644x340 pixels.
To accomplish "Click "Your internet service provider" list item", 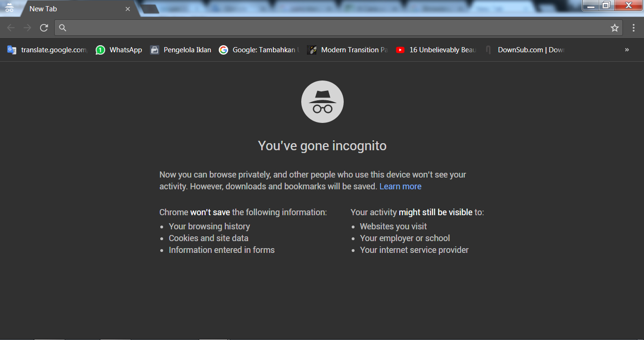I will 414,250.
